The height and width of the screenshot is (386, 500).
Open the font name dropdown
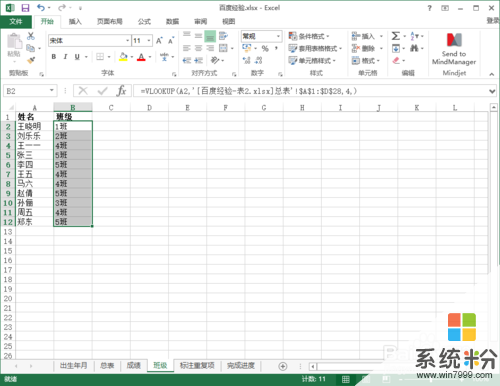tap(127, 41)
